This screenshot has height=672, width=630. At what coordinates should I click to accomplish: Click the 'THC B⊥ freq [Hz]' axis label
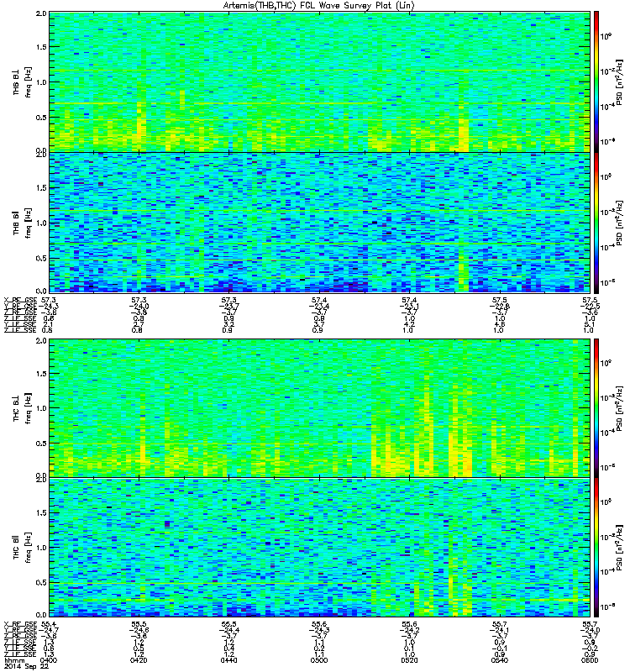tap(23, 408)
